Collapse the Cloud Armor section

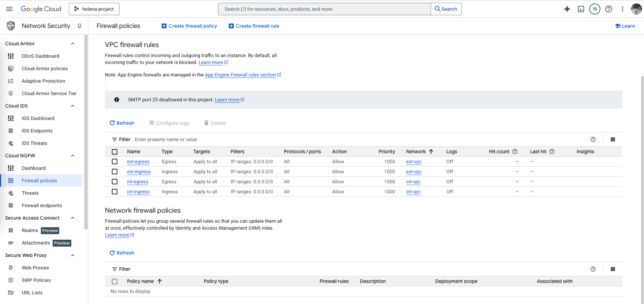point(73,44)
